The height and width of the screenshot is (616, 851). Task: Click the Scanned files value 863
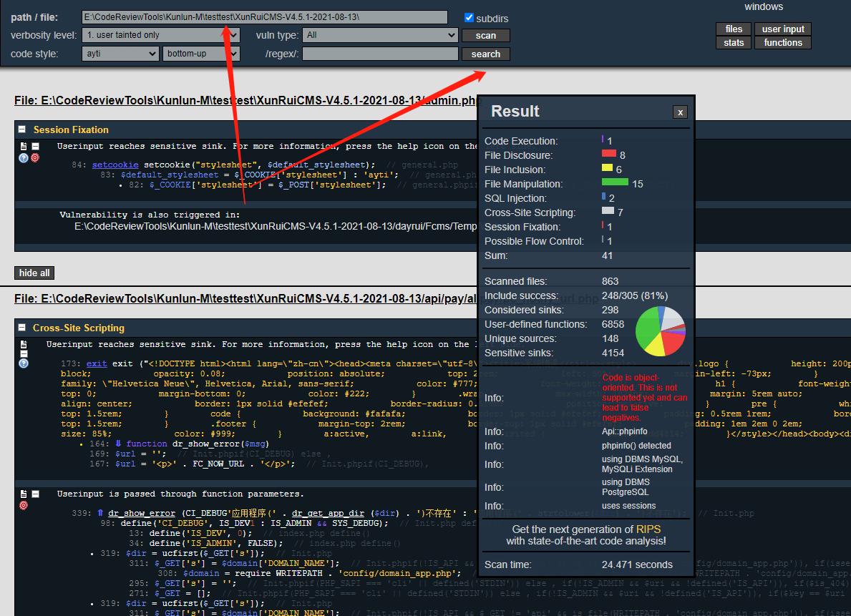[x=610, y=281]
